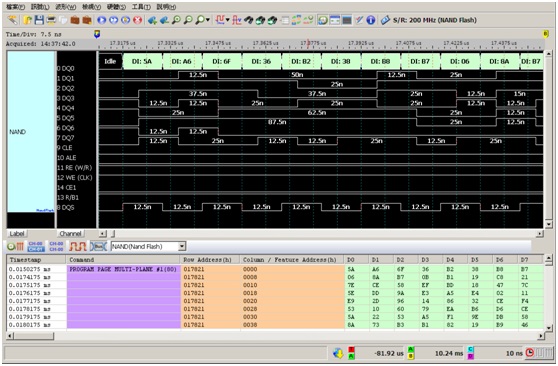Click the Label column button
558x366 pixels.
pyautogui.click(x=17, y=234)
